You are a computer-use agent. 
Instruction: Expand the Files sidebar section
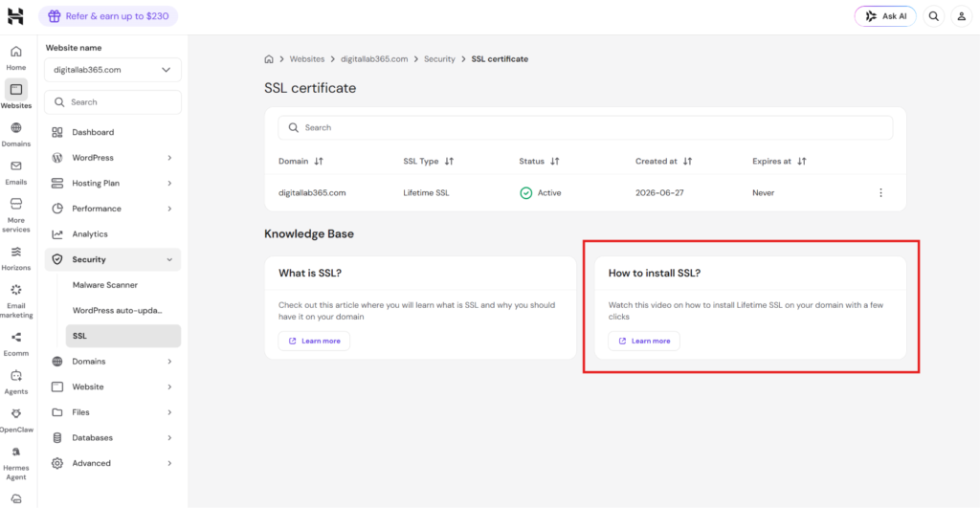tap(113, 412)
